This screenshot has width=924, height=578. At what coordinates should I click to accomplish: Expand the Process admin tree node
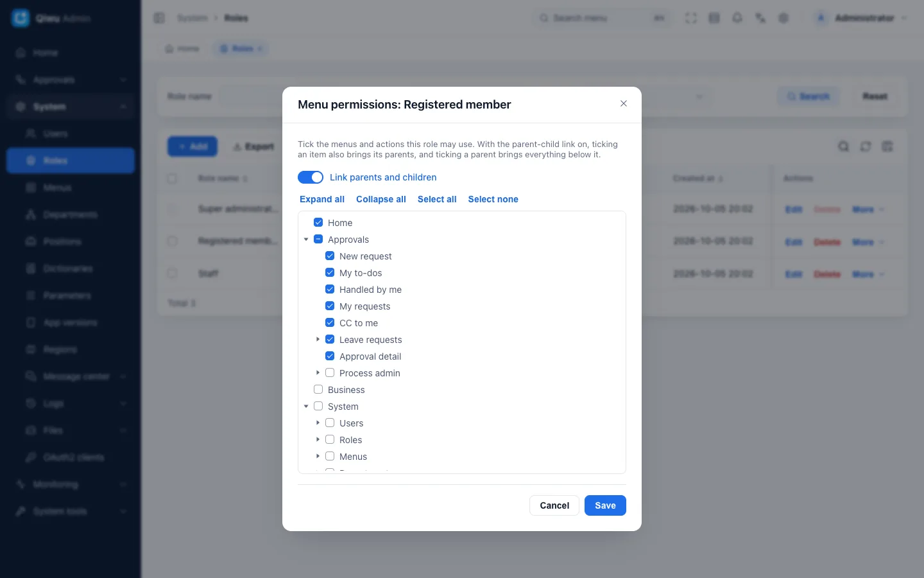[x=318, y=372]
